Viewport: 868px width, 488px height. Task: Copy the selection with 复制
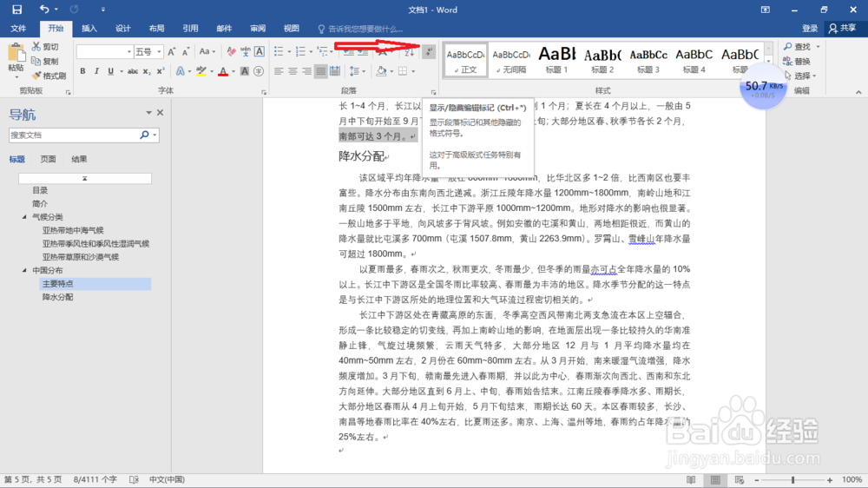pyautogui.click(x=45, y=61)
